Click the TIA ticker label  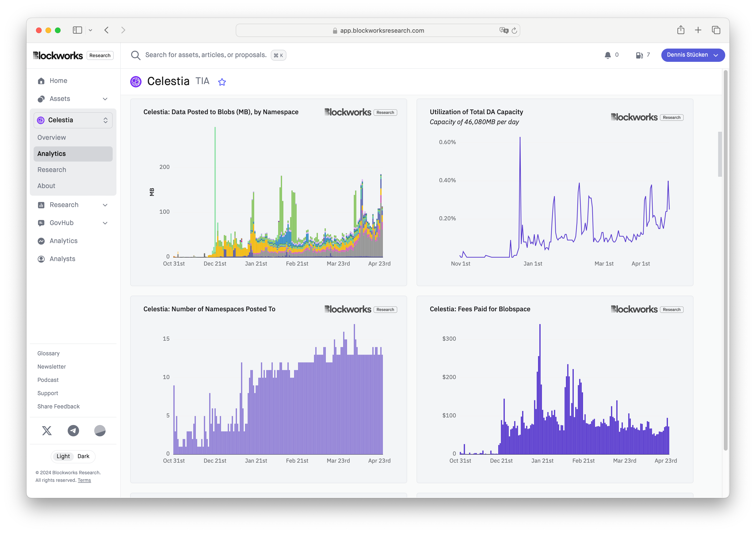(202, 81)
